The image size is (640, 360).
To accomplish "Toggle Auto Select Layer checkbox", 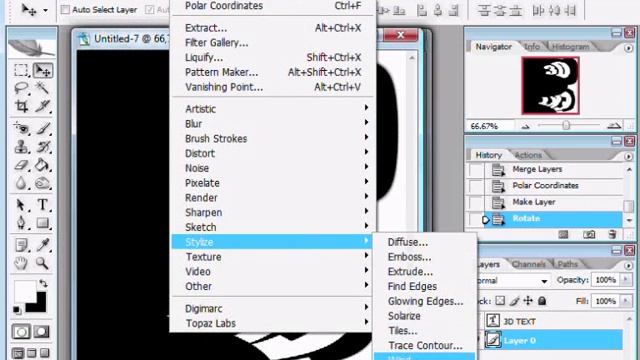I will [65, 9].
